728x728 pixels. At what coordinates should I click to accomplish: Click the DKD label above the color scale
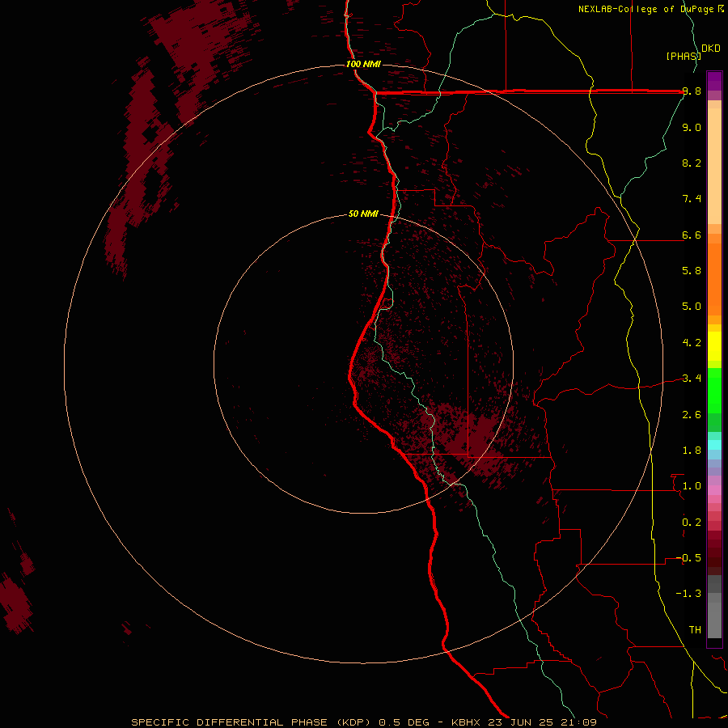click(711, 49)
